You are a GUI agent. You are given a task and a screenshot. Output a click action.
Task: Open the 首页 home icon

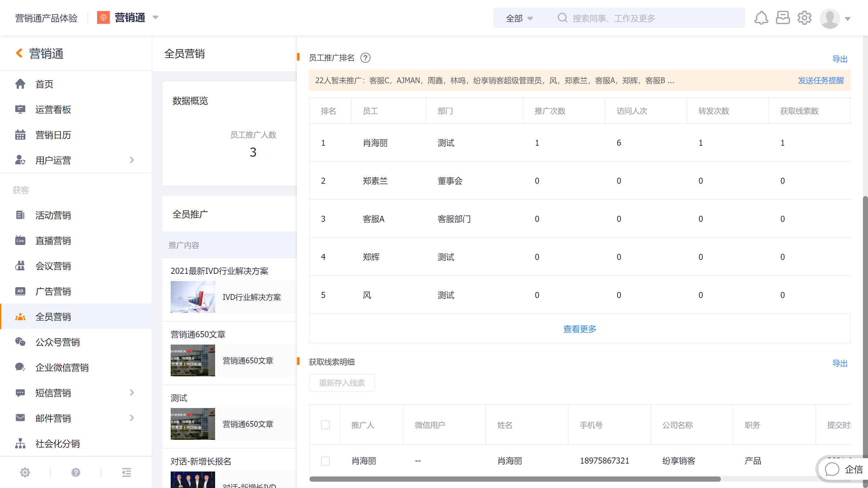pos(20,84)
